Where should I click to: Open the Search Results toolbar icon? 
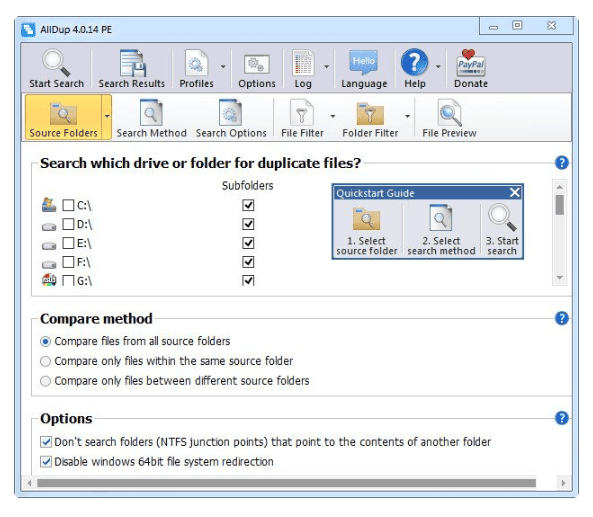tap(132, 63)
